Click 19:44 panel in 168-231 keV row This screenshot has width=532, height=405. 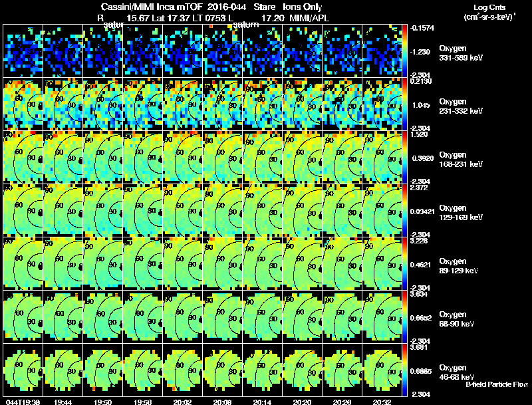[63, 157]
